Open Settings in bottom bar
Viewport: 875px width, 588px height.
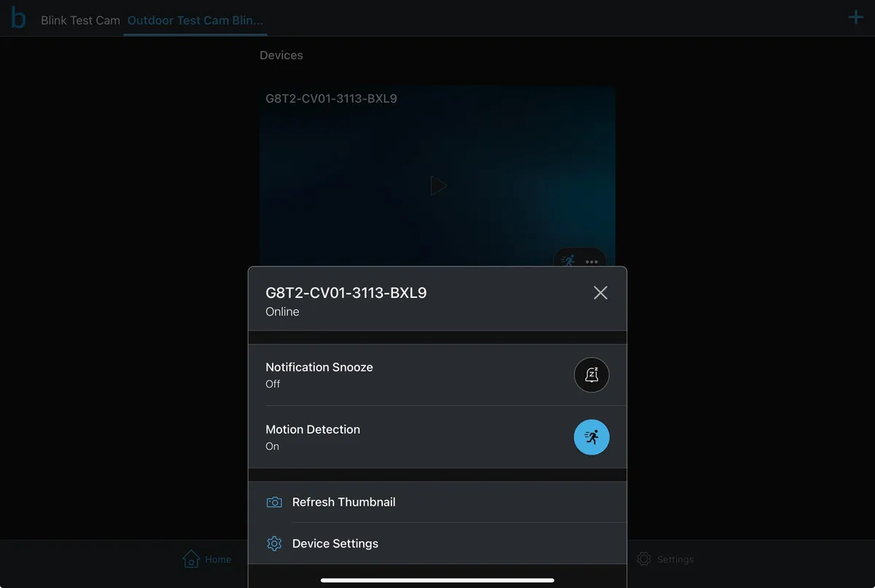coord(664,559)
